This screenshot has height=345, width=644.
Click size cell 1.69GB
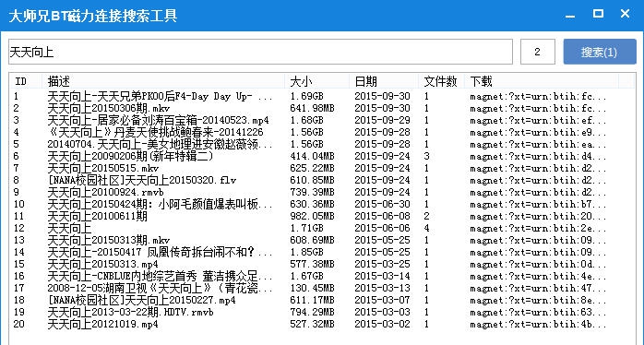pyautogui.click(x=307, y=97)
